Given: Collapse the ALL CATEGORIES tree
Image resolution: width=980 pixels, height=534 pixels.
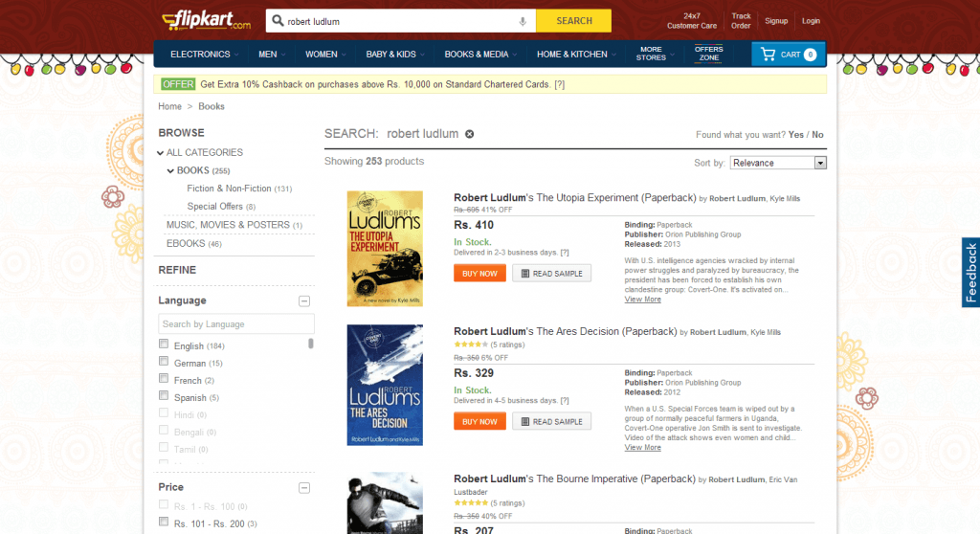Looking at the screenshot, I should 161,152.
